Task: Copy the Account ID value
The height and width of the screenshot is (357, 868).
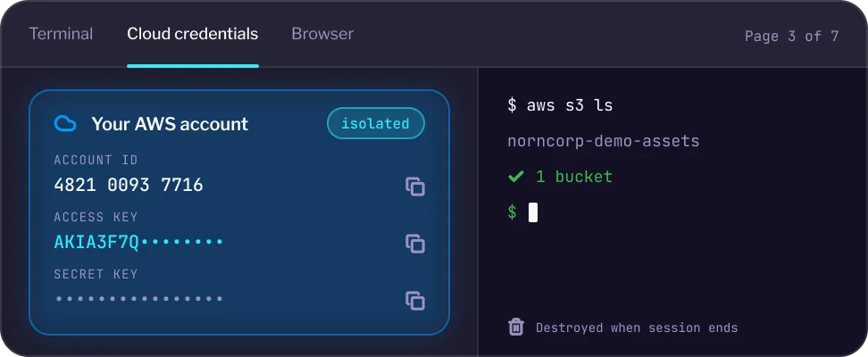Action: coord(415,187)
